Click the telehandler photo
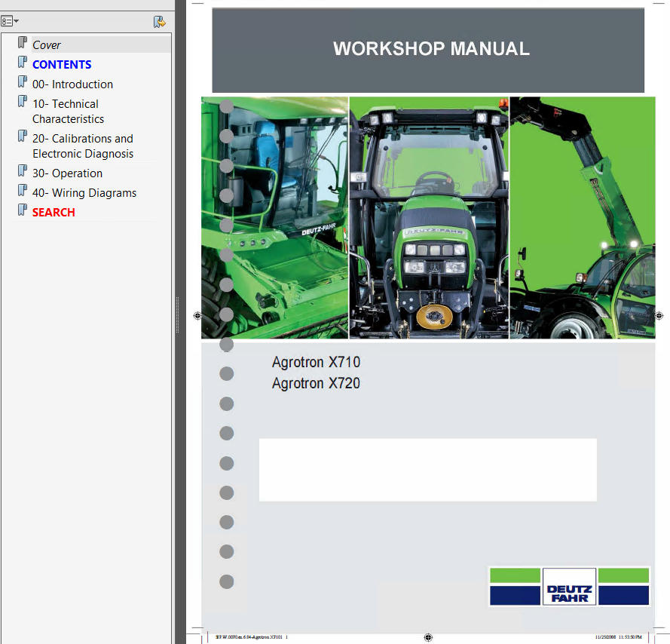This screenshot has width=670, height=644. click(x=583, y=218)
